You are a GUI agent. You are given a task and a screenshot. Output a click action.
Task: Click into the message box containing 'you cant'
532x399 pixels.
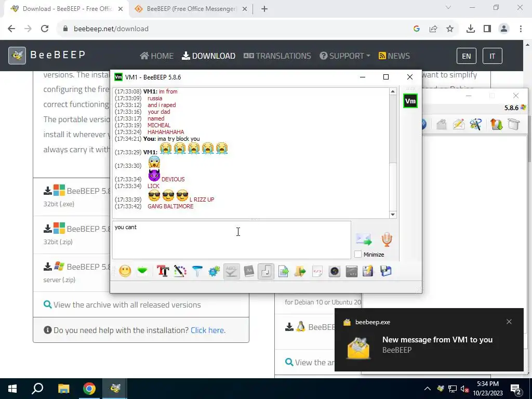coord(231,240)
